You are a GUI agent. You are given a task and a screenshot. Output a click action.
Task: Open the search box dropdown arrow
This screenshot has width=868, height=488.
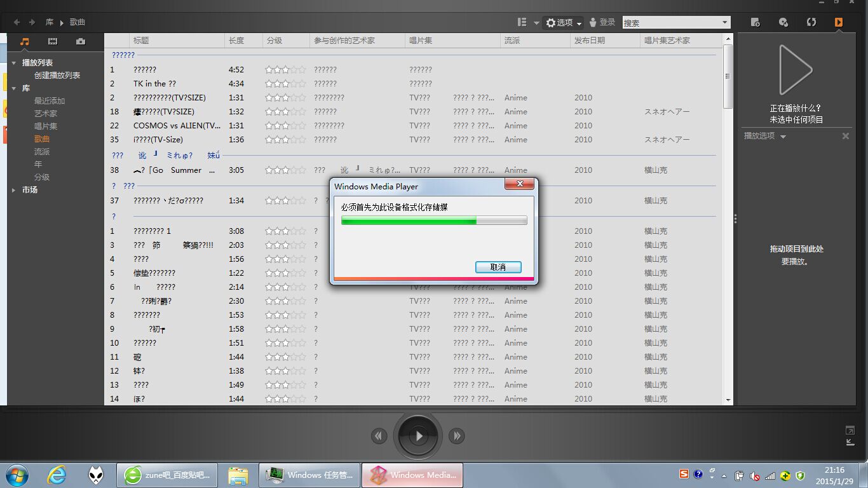[725, 22]
